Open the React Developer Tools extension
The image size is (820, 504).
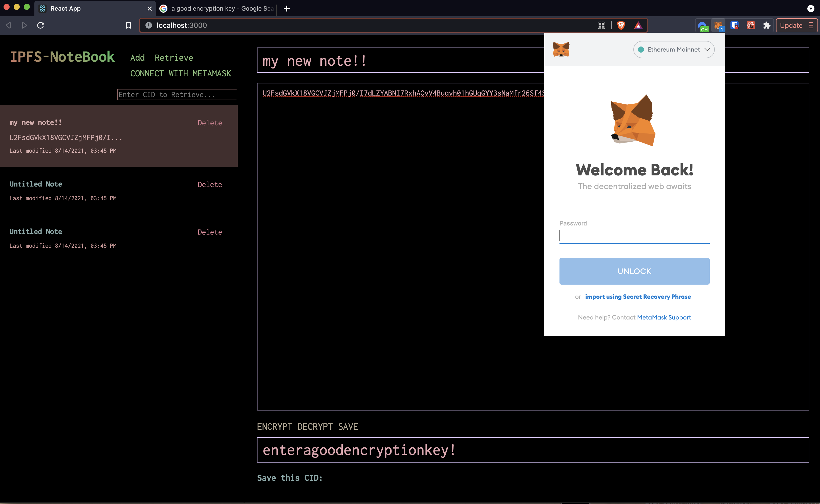pos(750,25)
